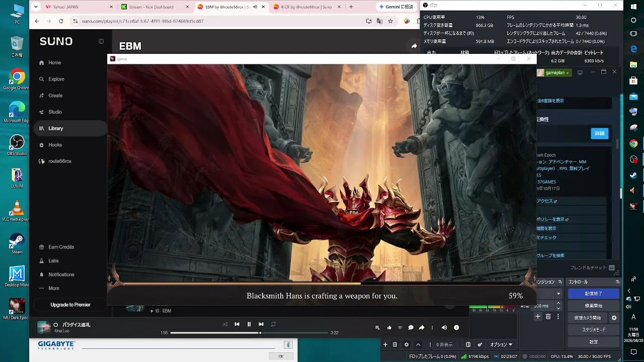Open a new Chrome tab
This screenshot has height=362, width=644.
click(351, 7)
